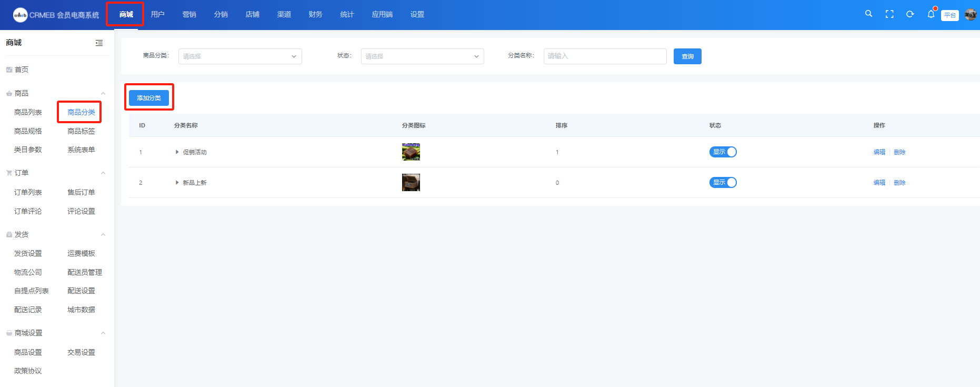Expand the 促销活动 category row

[x=177, y=152]
